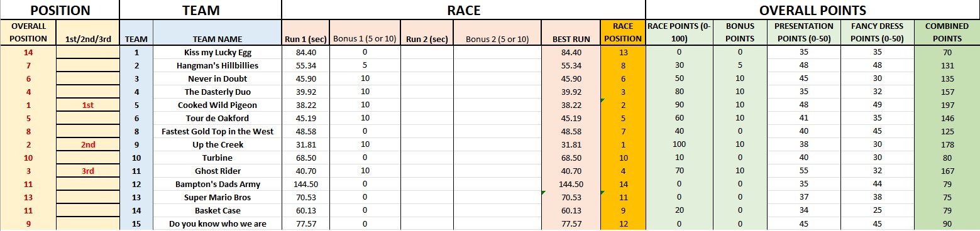Select the TEAM NAME column header
This screenshot has width=980, height=231.
[217, 39]
